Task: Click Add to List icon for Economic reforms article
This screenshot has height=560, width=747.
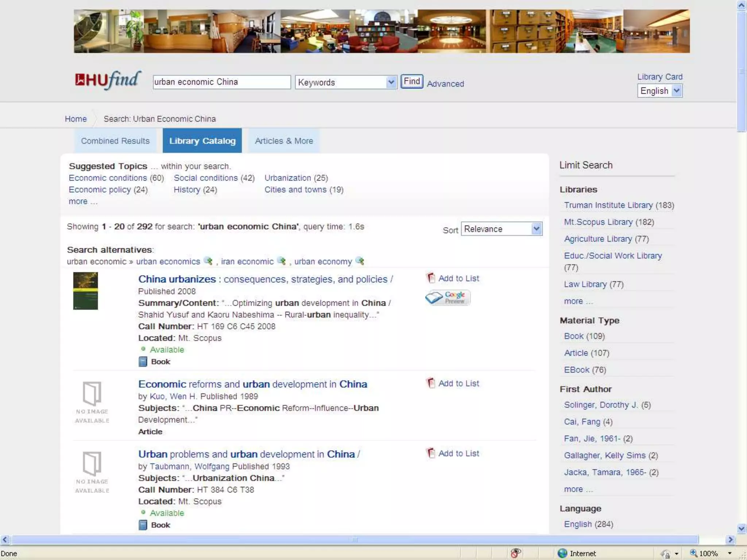Action: coord(431,383)
